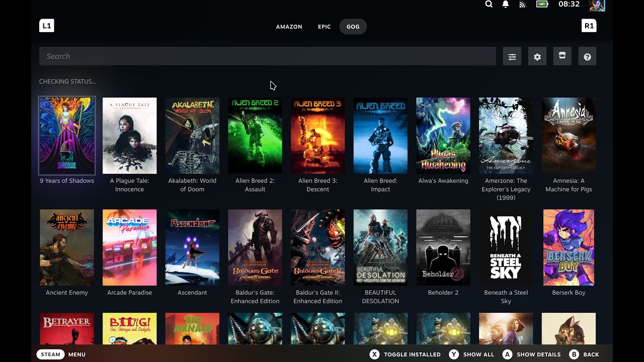644x362 pixels.
Task: Click the battery status icon
Action: click(542, 4)
